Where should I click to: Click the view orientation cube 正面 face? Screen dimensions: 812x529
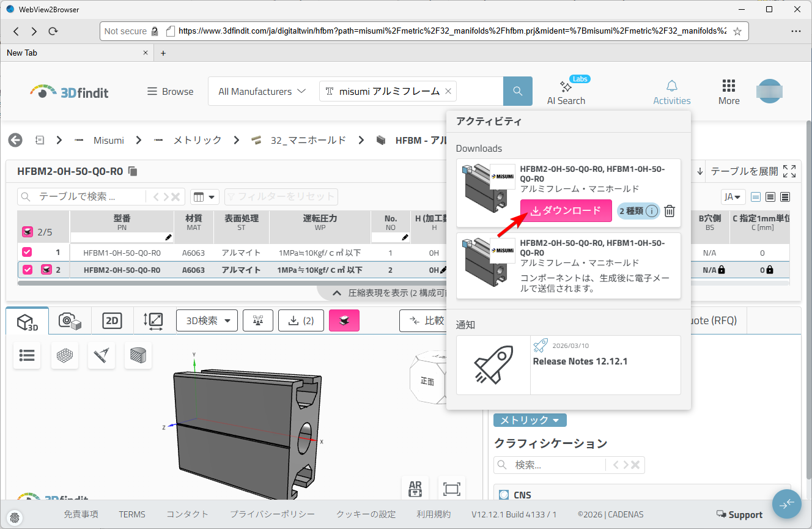427,381
